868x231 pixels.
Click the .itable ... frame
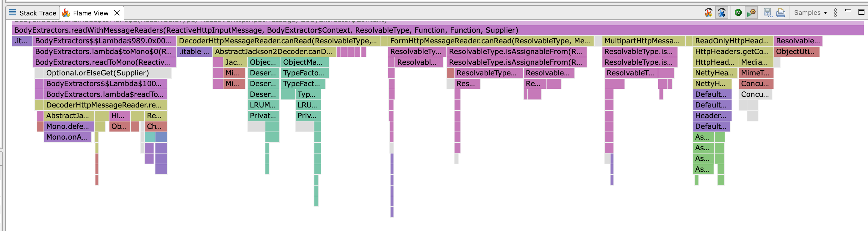tap(195, 52)
